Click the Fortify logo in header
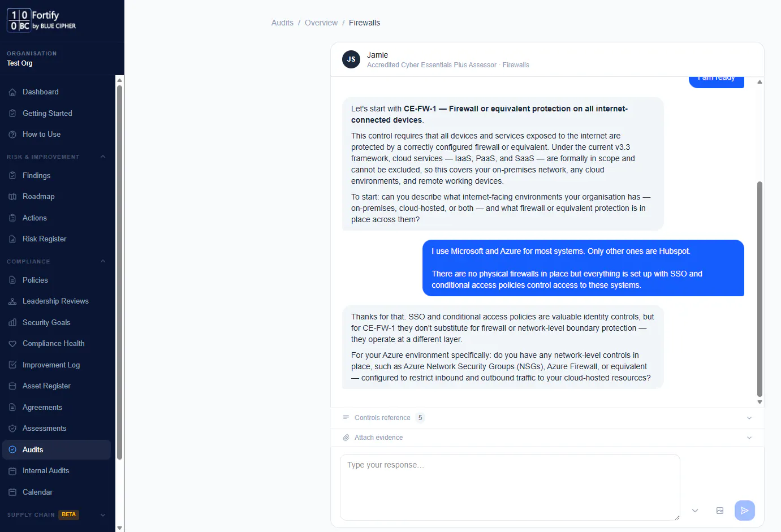The height and width of the screenshot is (532, 781). (41, 20)
